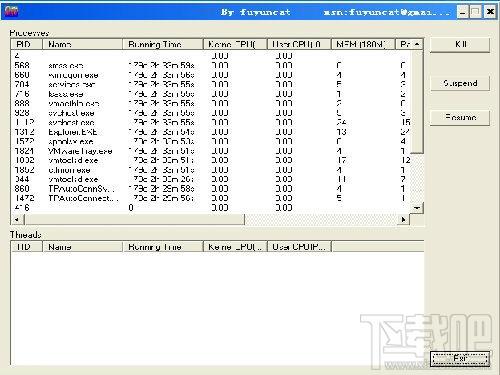This screenshot has width=500, height=375.
Task: Click the horizontal scrollbar thumb in process list
Action: (x=135, y=219)
